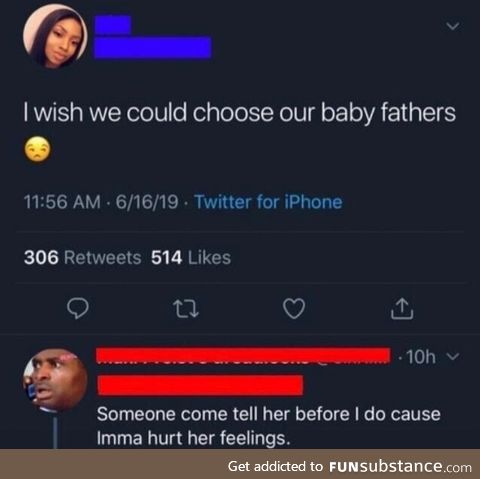The image size is (480, 479).
Task: Open the red-redacted reply author name
Action: pos(243,356)
